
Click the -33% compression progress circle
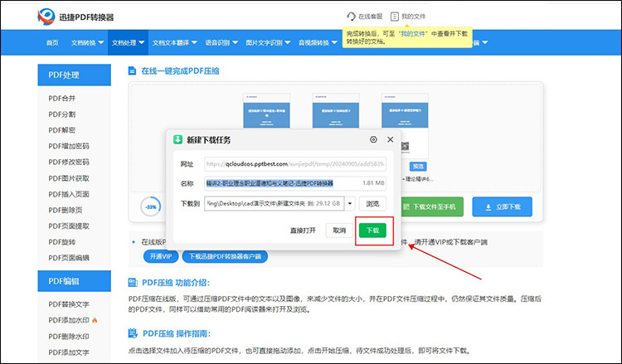[x=151, y=206]
